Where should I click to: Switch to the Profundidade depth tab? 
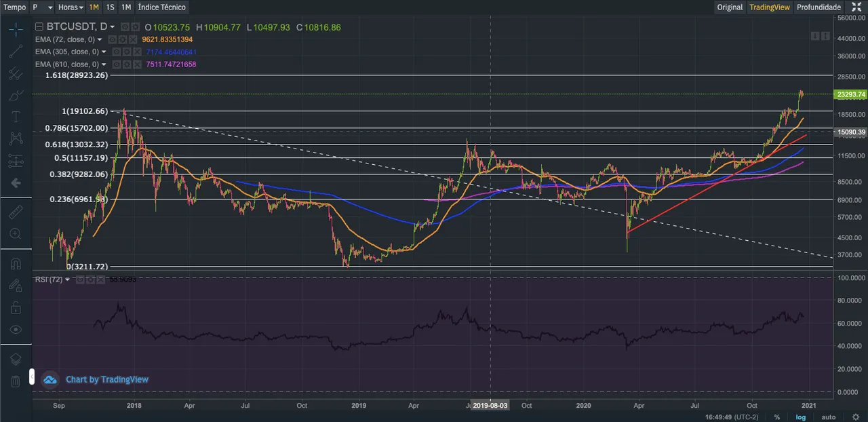point(818,7)
